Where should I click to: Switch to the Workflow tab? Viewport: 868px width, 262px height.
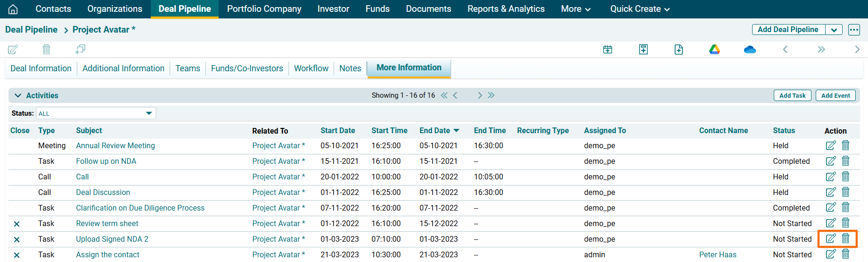tap(311, 68)
